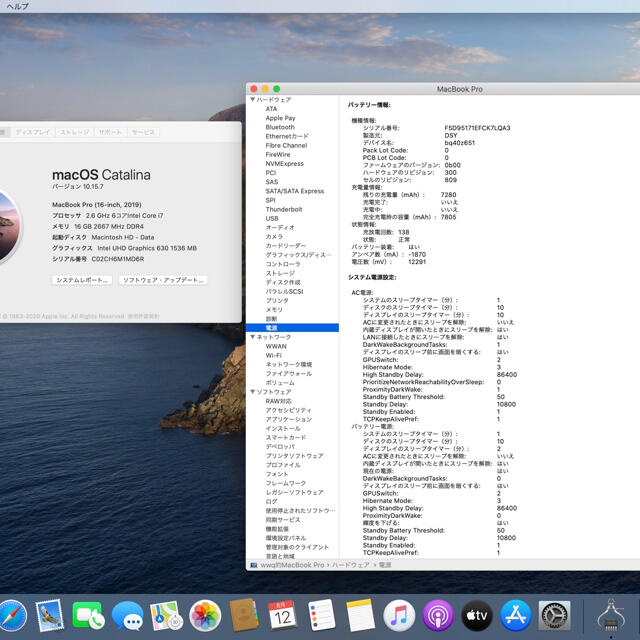Switch to サービス tab in About This Mac
Viewport: 640px width, 640px height.
(x=143, y=132)
